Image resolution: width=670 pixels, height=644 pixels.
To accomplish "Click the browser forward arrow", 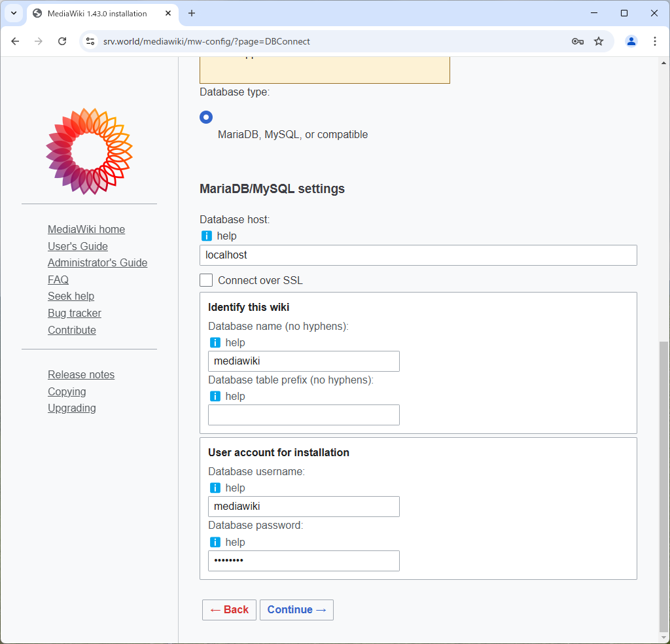I will pos(39,41).
